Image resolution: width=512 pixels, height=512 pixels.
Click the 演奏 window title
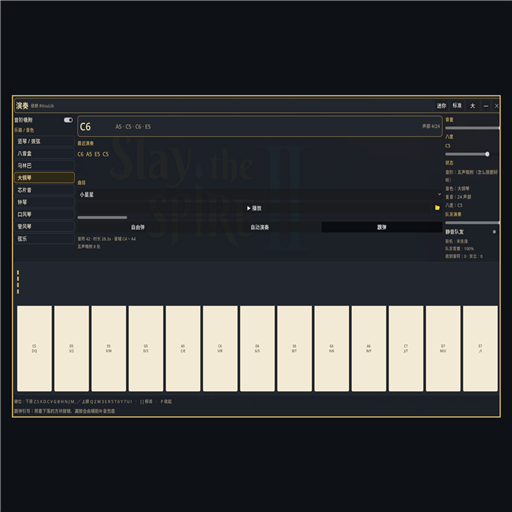(x=22, y=106)
